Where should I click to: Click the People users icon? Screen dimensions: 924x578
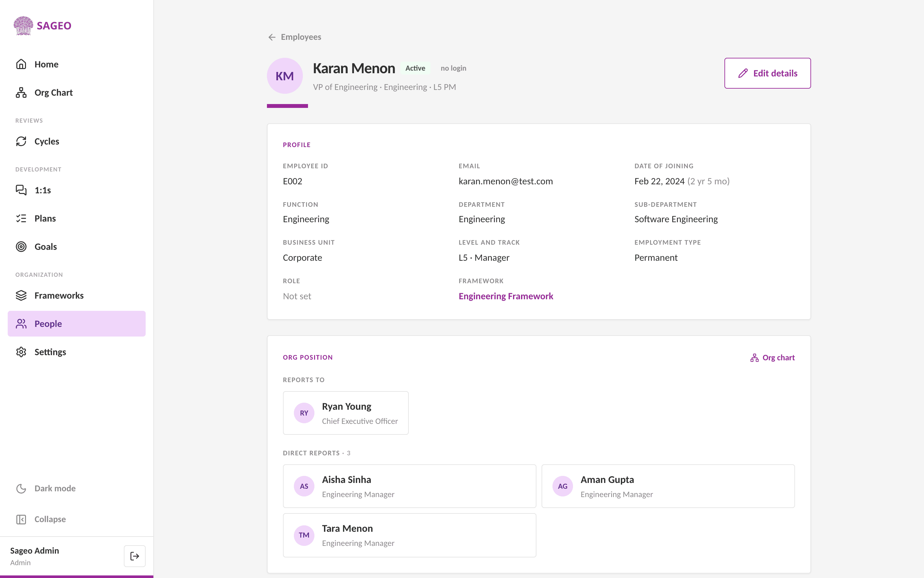(21, 324)
